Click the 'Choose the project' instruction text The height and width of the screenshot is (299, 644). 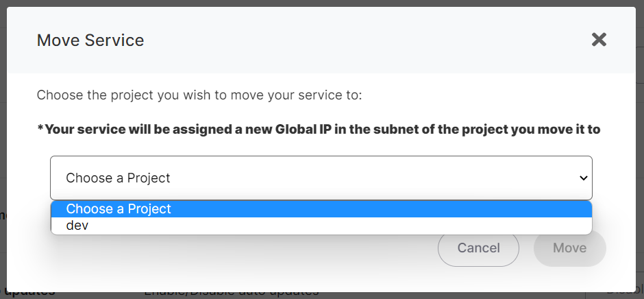[199, 95]
